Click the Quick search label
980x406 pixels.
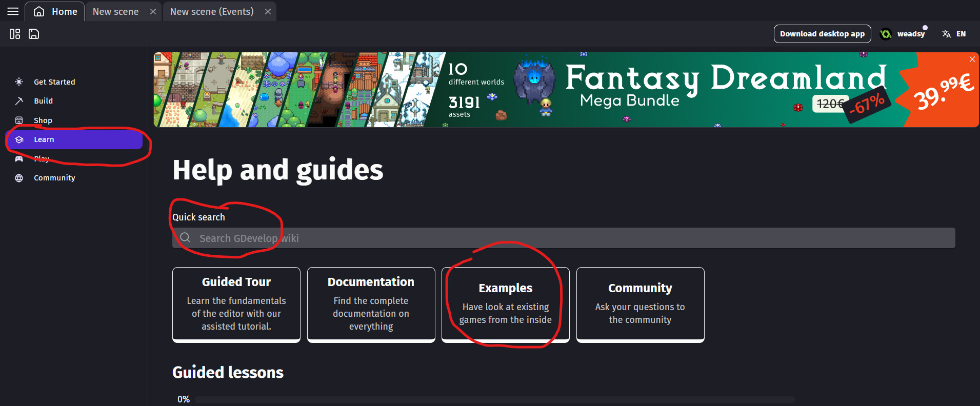pyautogui.click(x=198, y=217)
